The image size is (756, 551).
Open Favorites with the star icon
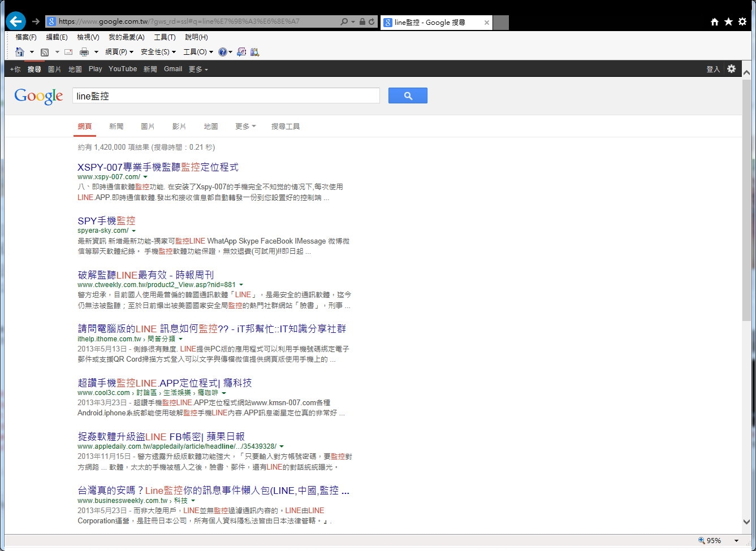pyautogui.click(x=728, y=21)
